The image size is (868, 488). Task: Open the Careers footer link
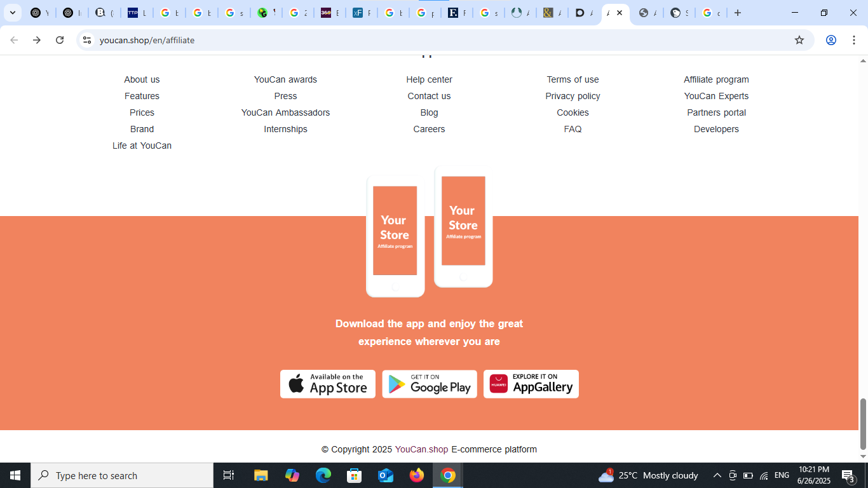(429, 129)
